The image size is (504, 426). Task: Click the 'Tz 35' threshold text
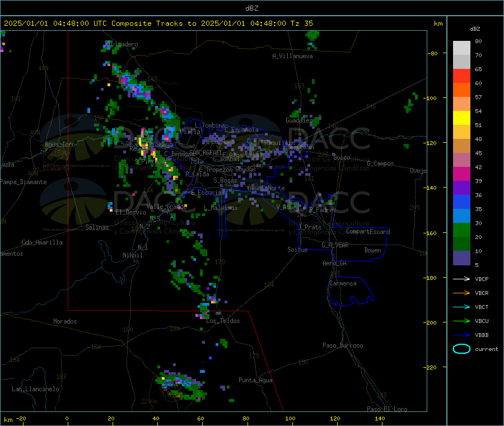pos(302,24)
